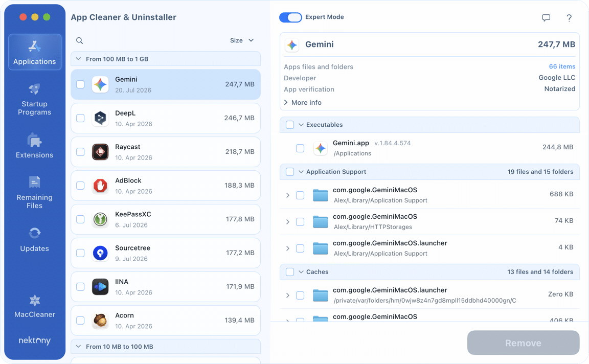The height and width of the screenshot is (364, 589).
Task: Open the Updates section
Action: pos(35,239)
